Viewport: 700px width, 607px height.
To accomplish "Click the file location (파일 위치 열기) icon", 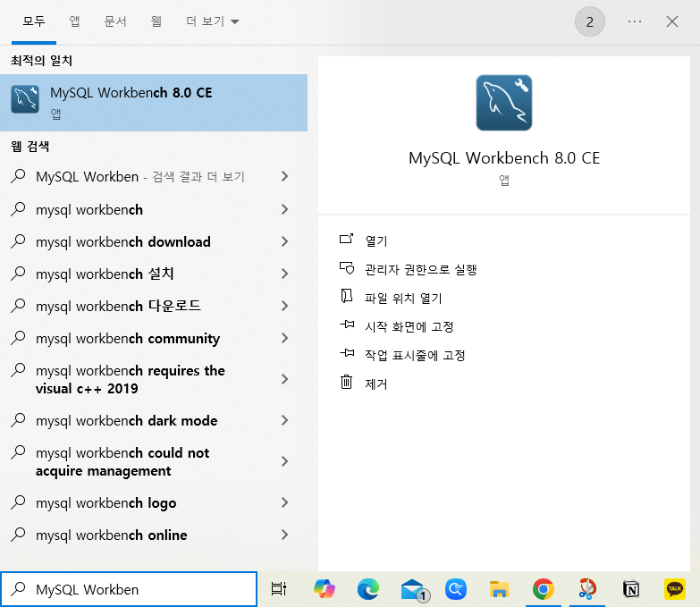I will (347, 296).
